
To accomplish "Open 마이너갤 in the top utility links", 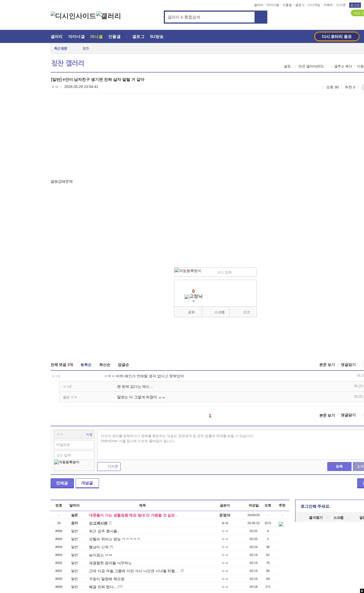I will (272, 5).
